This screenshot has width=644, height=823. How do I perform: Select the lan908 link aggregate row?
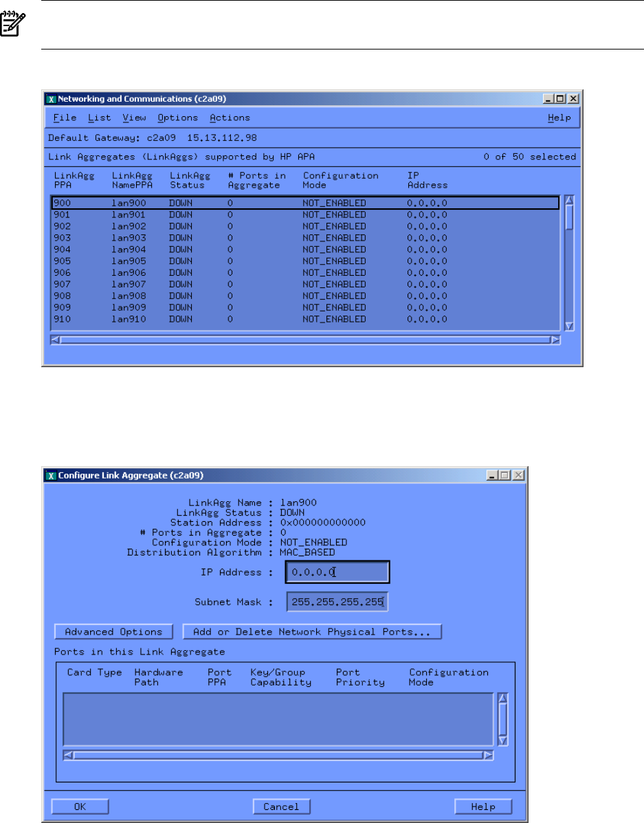tap(305, 296)
